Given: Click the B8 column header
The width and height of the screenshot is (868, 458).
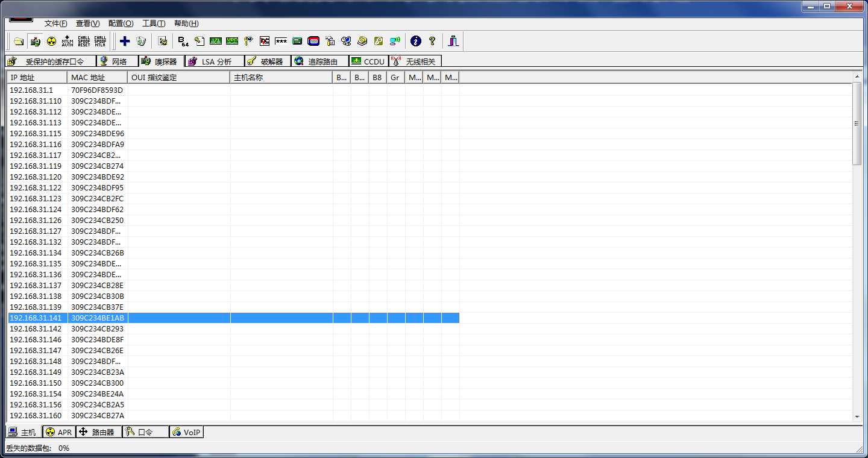Looking at the screenshot, I should [x=378, y=78].
